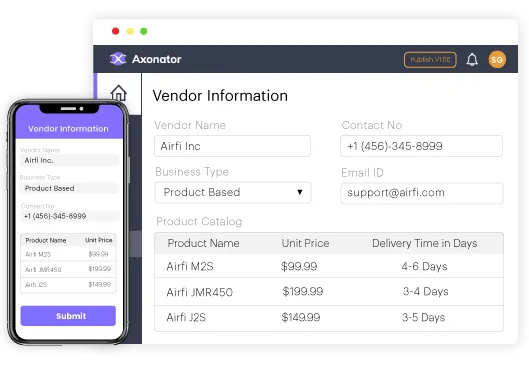Screen dimensions: 529x369
Task: Click the Publish V1.00 button
Action: (430, 60)
